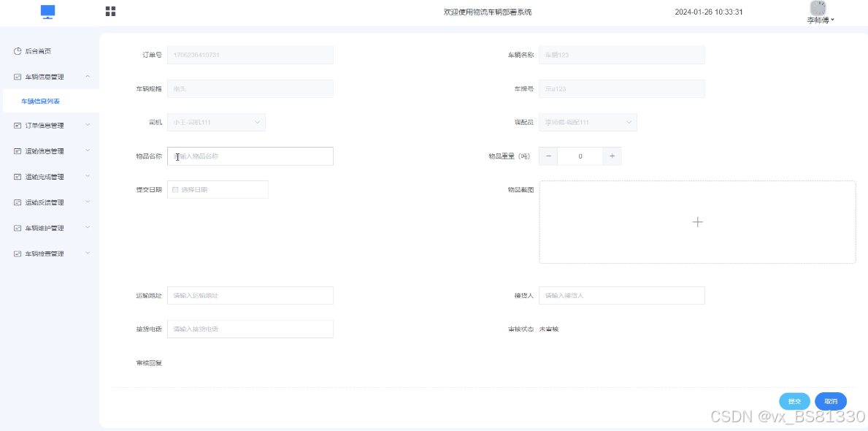This screenshot has height=431, width=868.
Task: Click the 车辆维护管理 icon
Action: tap(18, 228)
